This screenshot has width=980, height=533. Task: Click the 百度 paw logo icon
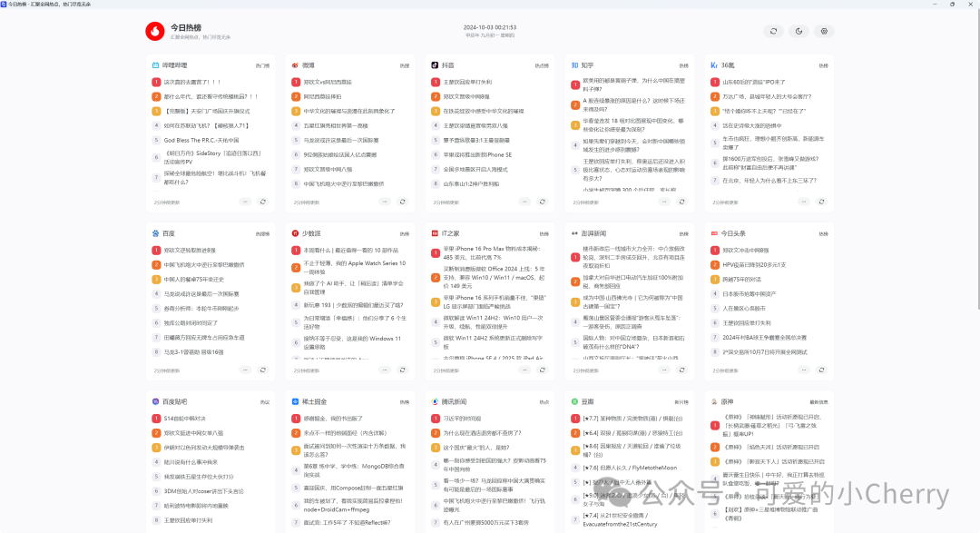(156, 233)
